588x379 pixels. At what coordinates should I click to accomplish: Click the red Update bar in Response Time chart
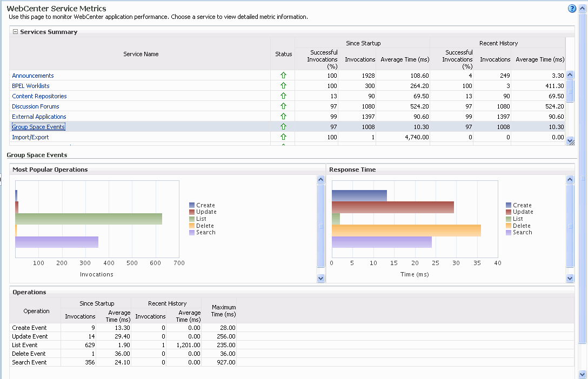pos(392,207)
